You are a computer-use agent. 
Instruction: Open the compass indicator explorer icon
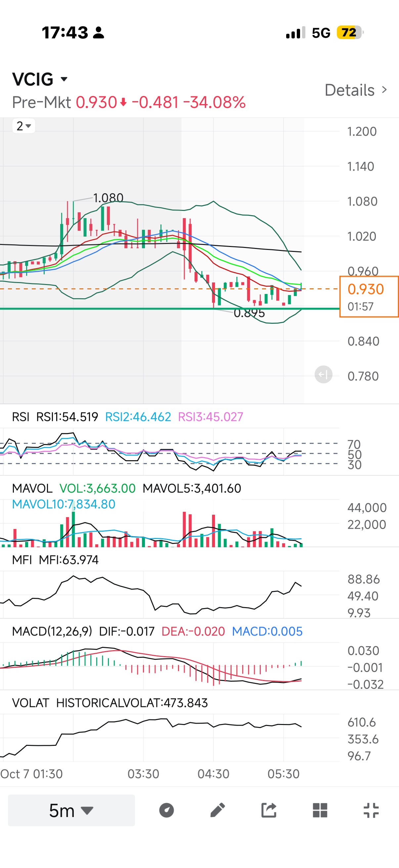pos(166,810)
